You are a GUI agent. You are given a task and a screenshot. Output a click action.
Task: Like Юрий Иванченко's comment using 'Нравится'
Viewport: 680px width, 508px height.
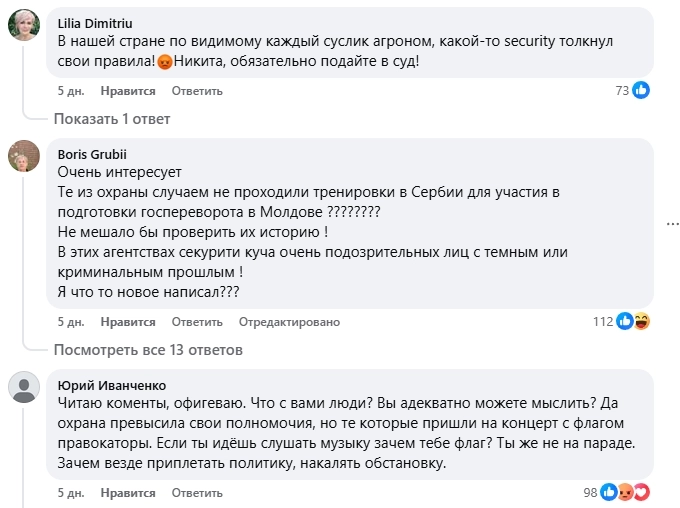pyautogui.click(x=128, y=493)
